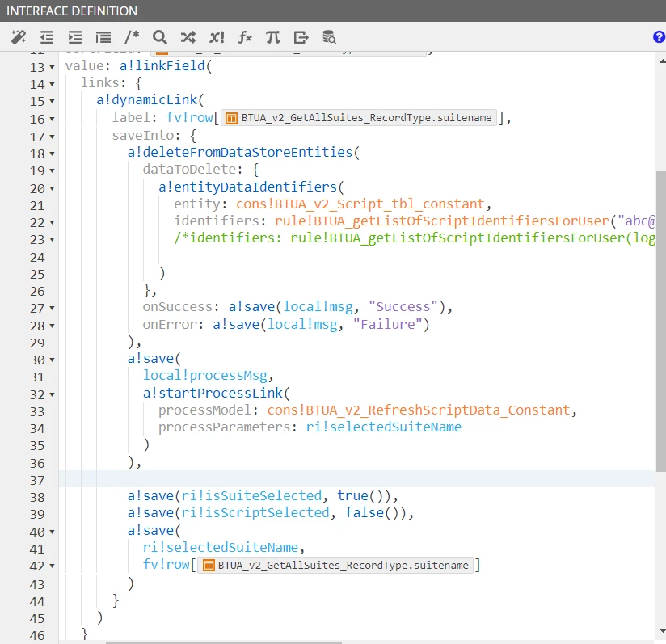Click local!processMsg on line 31
Image resolution: width=666 pixels, height=644 pixels.
click(x=205, y=376)
